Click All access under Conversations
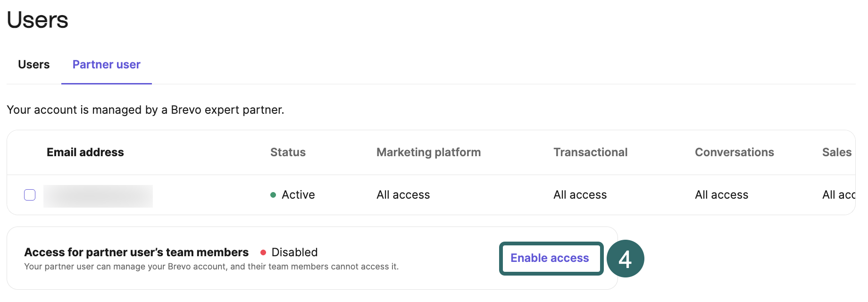Image resolution: width=868 pixels, height=302 pixels. pyautogui.click(x=721, y=195)
